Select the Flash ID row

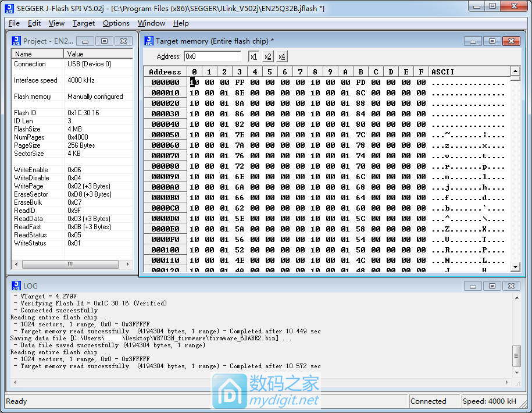pos(72,113)
